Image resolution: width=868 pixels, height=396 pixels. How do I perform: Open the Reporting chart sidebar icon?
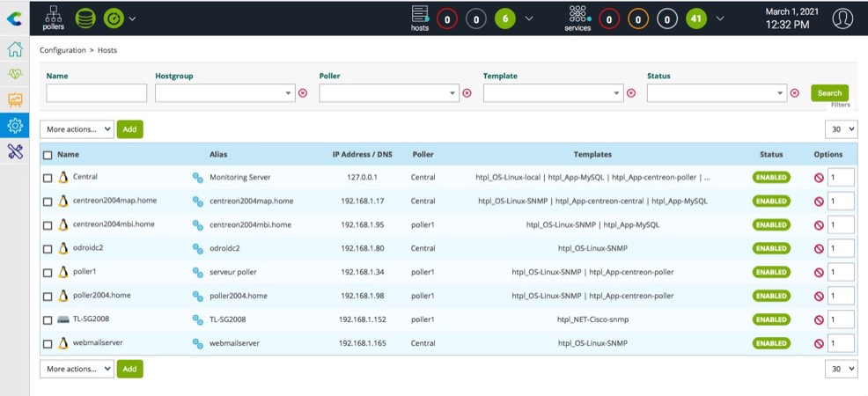click(14, 100)
